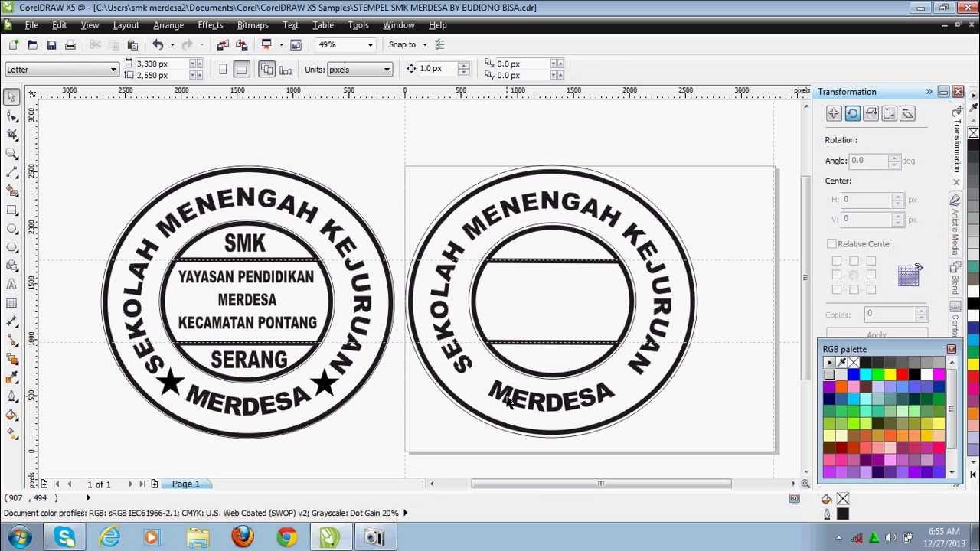Toggle apply layout to current page only
The width and height of the screenshot is (980, 551).
pos(286,70)
